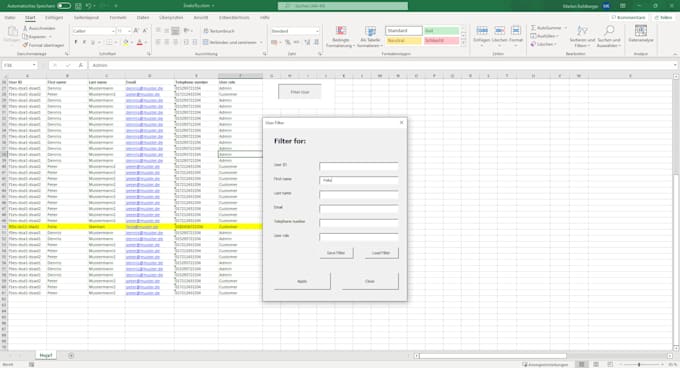Click the Datenanalyse icon

tap(641, 31)
